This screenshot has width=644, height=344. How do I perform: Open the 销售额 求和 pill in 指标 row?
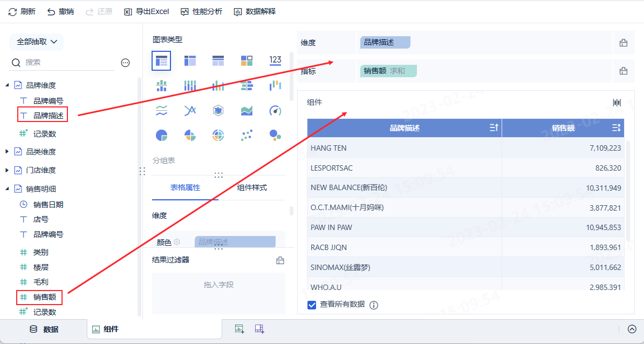click(388, 71)
